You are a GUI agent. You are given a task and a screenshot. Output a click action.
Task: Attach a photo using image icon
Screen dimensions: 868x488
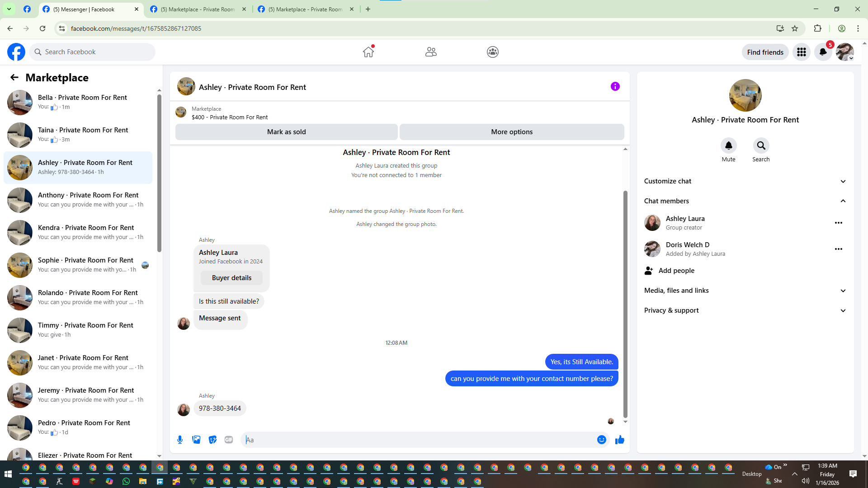(x=196, y=440)
